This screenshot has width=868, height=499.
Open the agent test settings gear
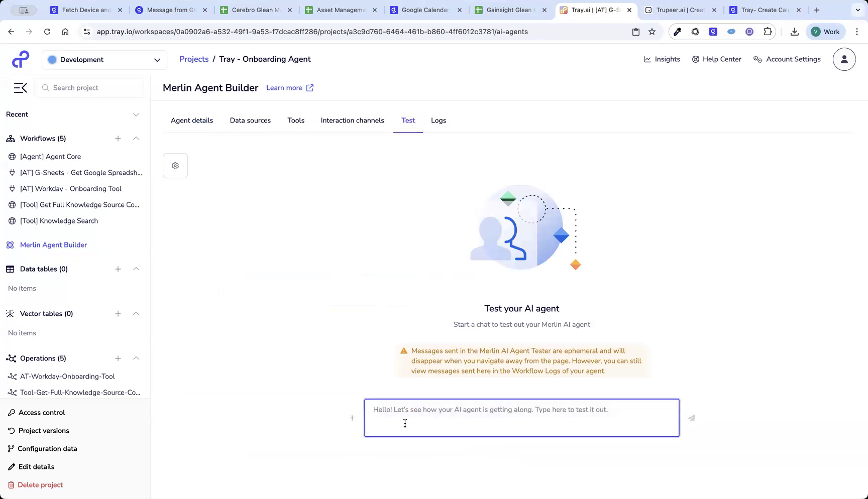click(175, 165)
